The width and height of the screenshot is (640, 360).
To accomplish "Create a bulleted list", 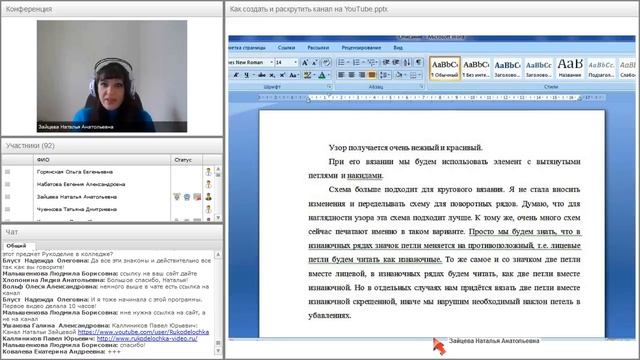I will pyautogui.click(x=341, y=62).
